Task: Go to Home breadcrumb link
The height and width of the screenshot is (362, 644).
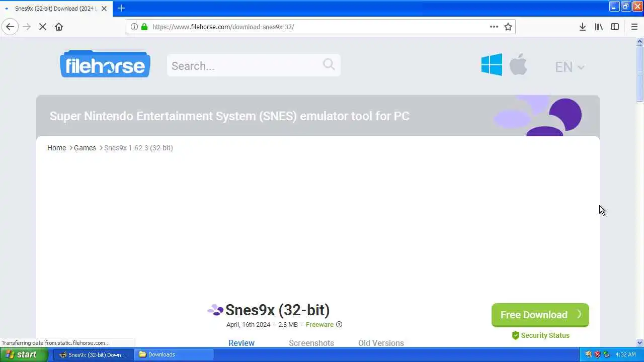Action: click(56, 148)
